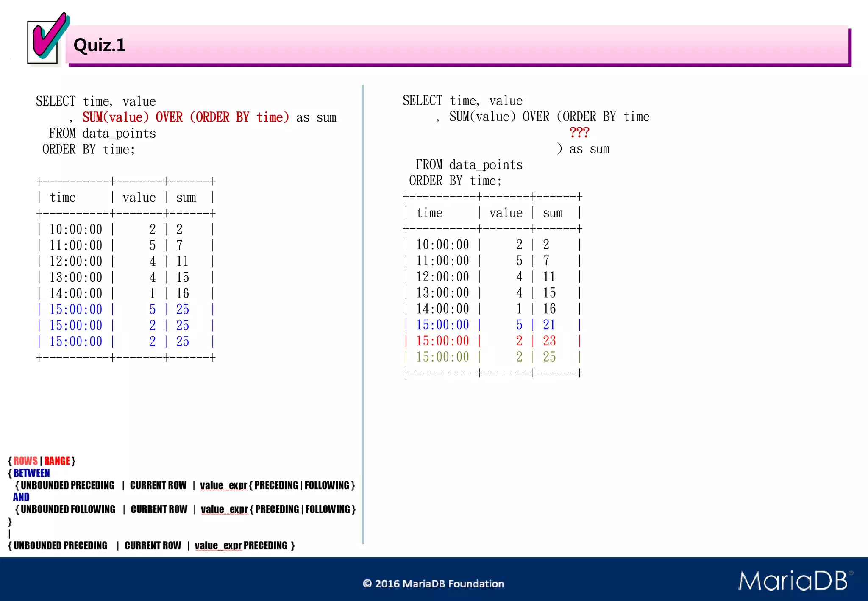Click the checkmark icon beside Quiz.1
Viewport: 868px width, 601px height.
point(47,39)
